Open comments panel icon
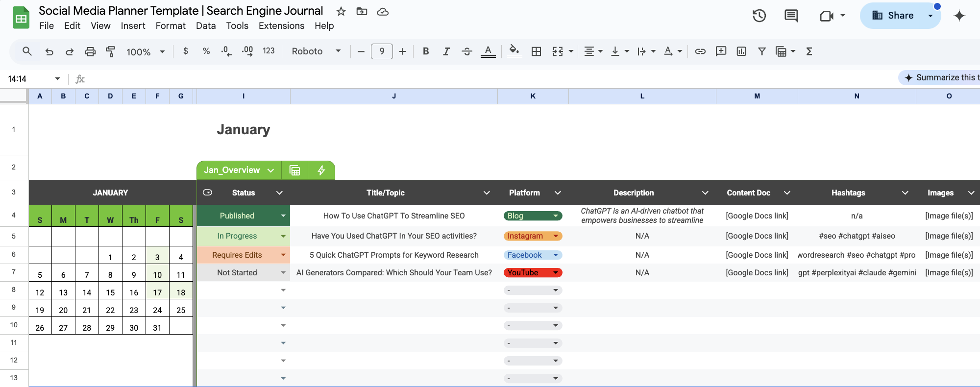The height and width of the screenshot is (387, 980). click(791, 16)
